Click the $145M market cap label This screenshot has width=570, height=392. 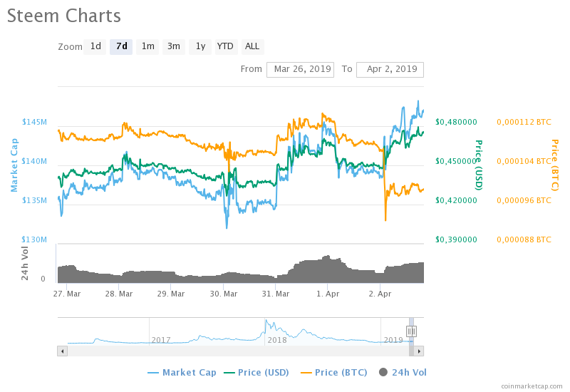(34, 122)
